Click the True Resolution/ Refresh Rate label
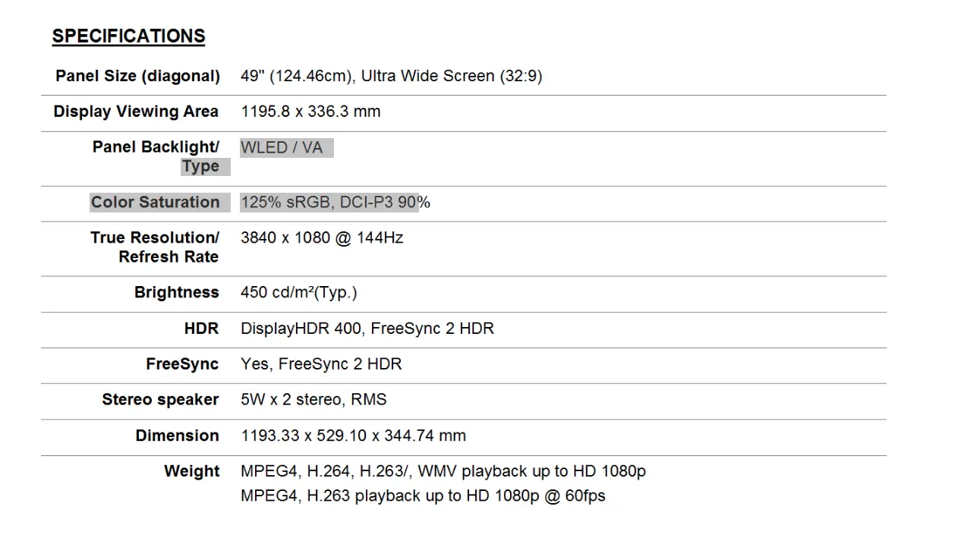The height and width of the screenshot is (560, 964). click(x=155, y=247)
